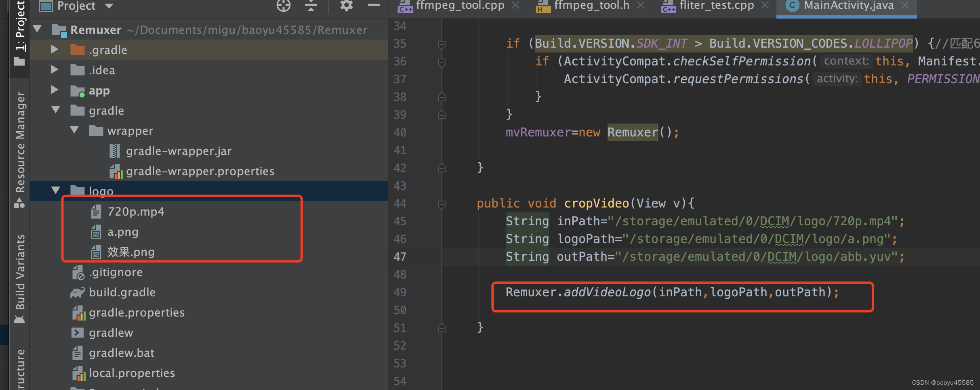Select gradle-wrapper.properties file
Viewport: 980px width, 390px height.
(200, 171)
